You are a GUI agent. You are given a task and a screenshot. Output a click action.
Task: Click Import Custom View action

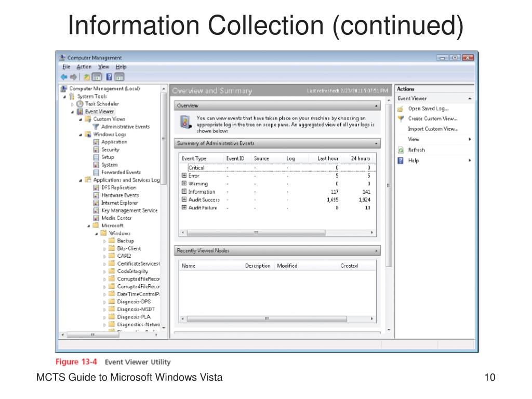[433, 129]
